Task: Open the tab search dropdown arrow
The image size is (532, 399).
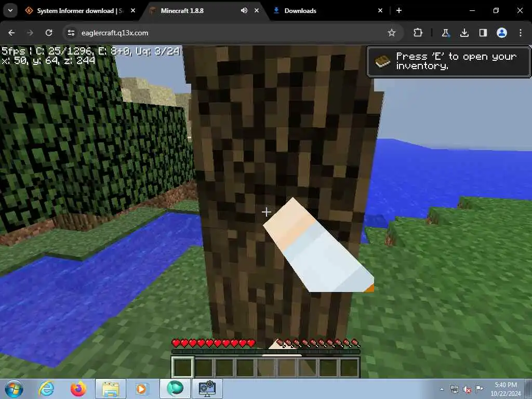Action: (10, 10)
